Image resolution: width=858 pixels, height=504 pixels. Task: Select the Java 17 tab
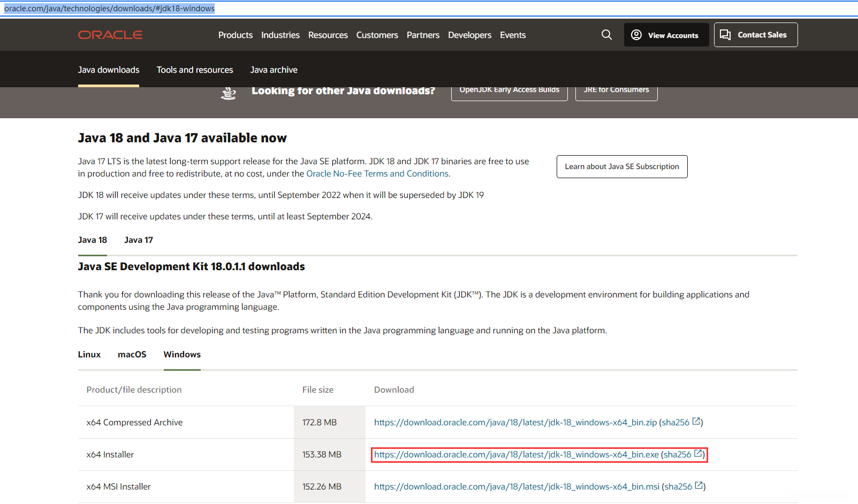139,240
